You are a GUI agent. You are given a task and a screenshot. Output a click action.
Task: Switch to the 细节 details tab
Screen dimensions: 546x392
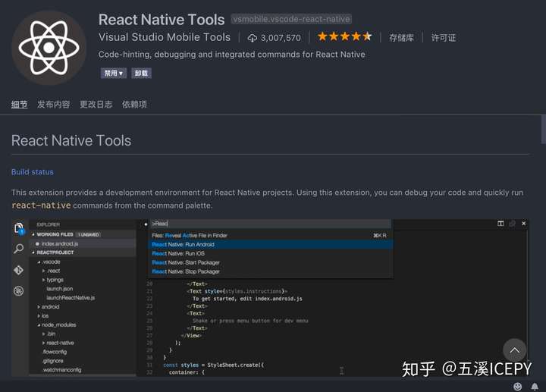pyautogui.click(x=19, y=104)
